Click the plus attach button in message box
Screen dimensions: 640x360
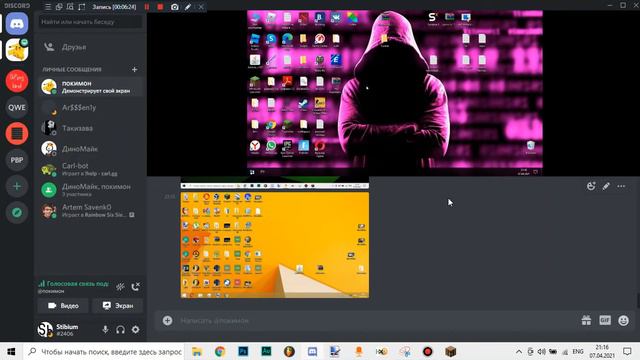pyautogui.click(x=167, y=320)
